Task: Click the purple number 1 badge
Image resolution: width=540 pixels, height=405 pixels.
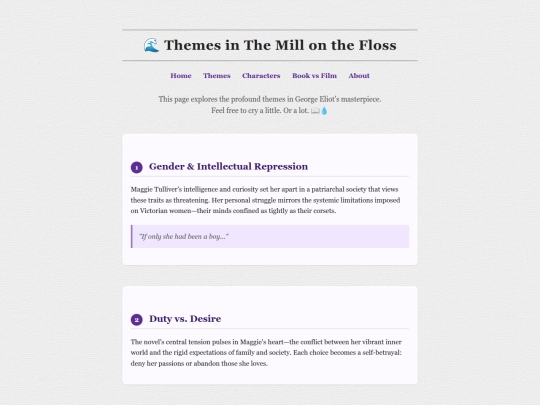Action: (137, 168)
